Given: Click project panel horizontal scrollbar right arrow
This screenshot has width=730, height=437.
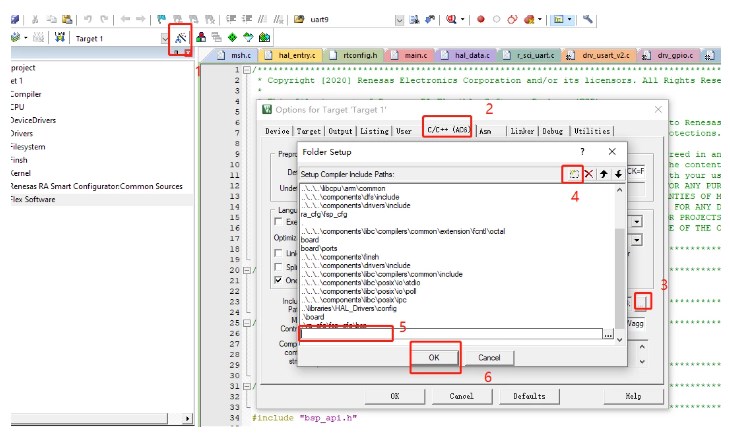Looking at the screenshot, I should pos(187,418).
